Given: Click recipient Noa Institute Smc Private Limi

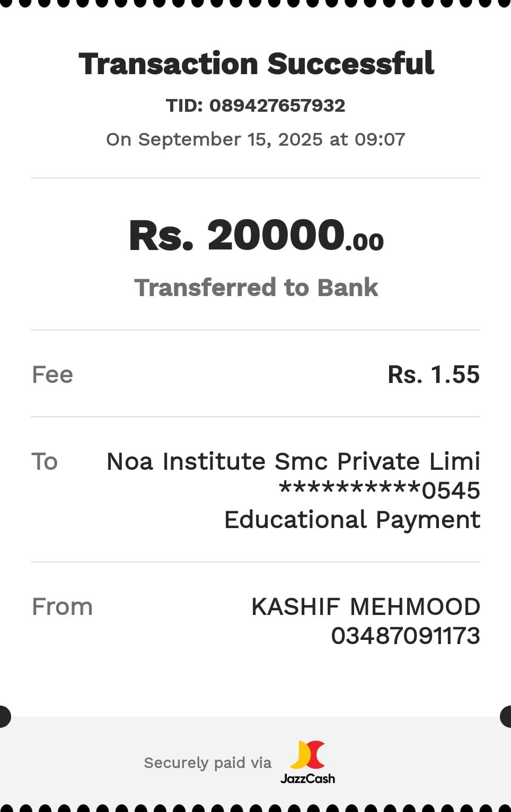Looking at the screenshot, I should [293, 461].
